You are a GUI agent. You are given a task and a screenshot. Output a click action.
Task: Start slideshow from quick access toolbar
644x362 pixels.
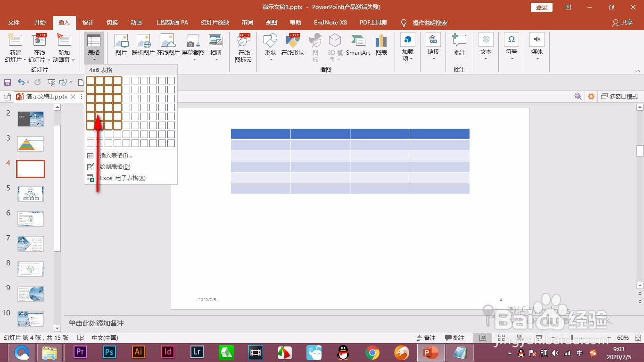[x=51, y=82]
